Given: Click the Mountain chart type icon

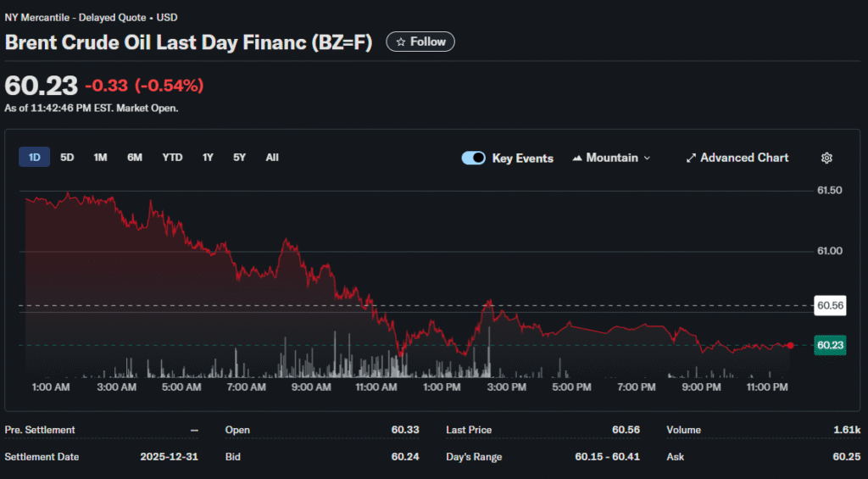Looking at the screenshot, I should pos(578,158).
